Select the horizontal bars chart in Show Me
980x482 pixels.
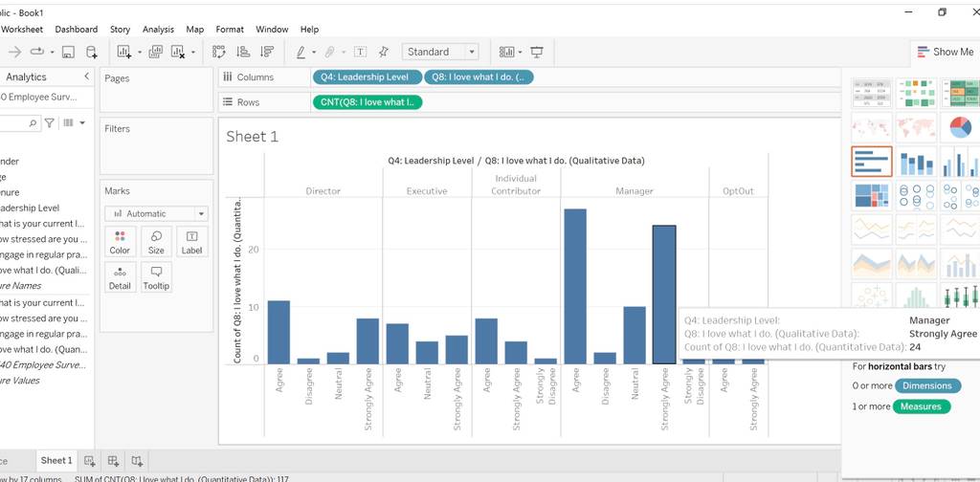click(x=871, y=162)
